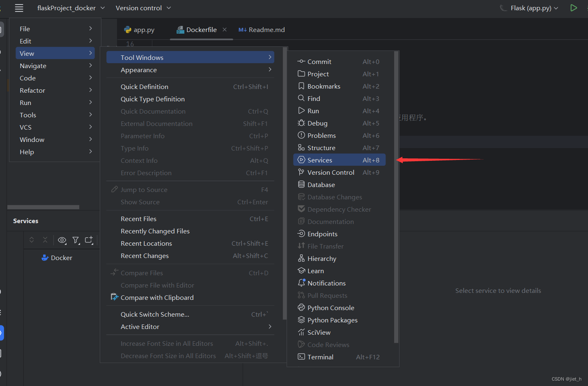This screenshot has height=386, width=588.
Task: Close the Dockerfile tab
Action: [x=225, y=30]
